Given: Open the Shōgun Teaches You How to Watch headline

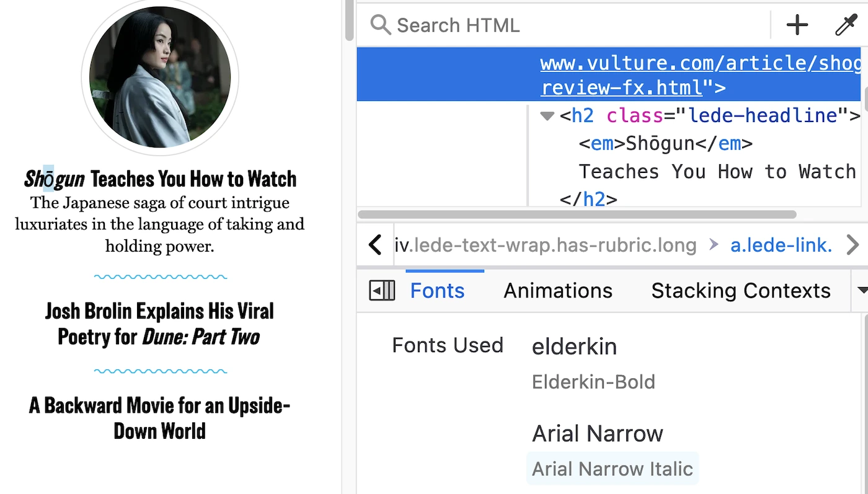Looking at the screenshot, I should pyautogui.click(x=160, y=179).
